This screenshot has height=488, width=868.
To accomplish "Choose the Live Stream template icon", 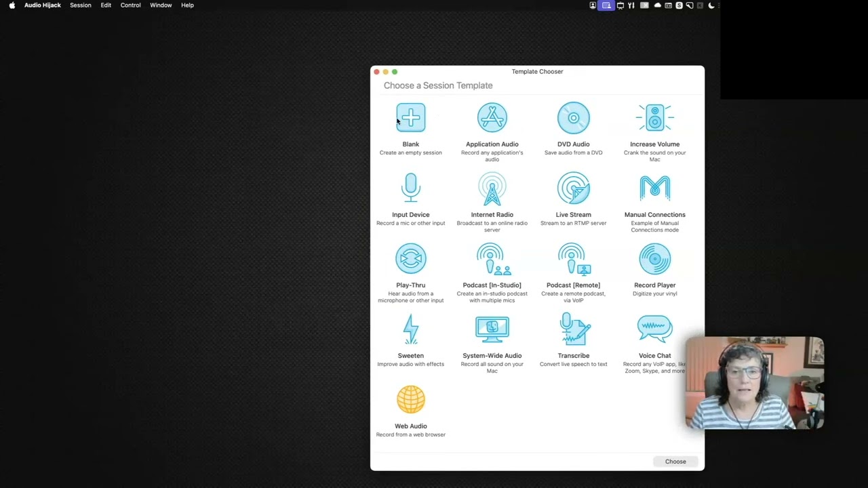I will pos(574,188).
